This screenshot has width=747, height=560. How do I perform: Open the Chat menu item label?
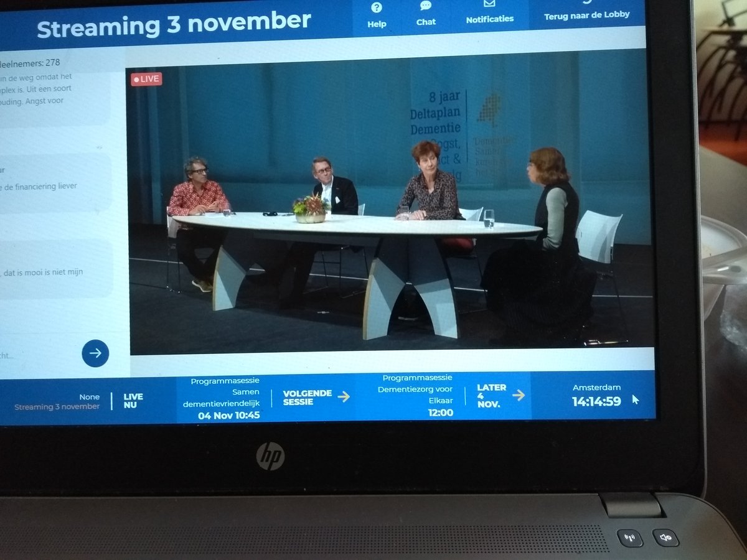click(426, 22)
